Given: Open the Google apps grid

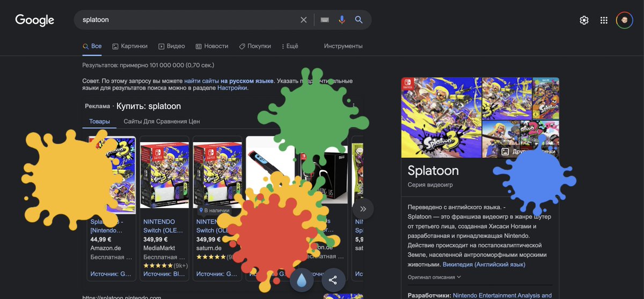Looking at the screenshot, I should coord(604,20).
